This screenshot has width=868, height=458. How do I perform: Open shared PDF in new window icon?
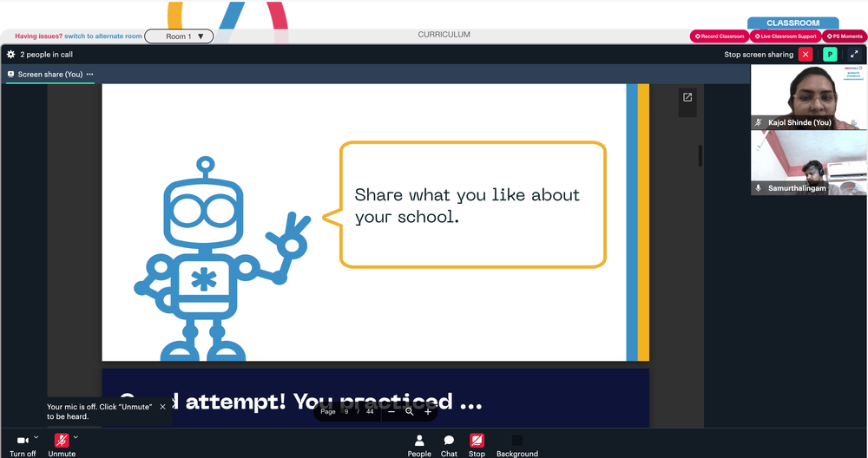click(687, 97)
